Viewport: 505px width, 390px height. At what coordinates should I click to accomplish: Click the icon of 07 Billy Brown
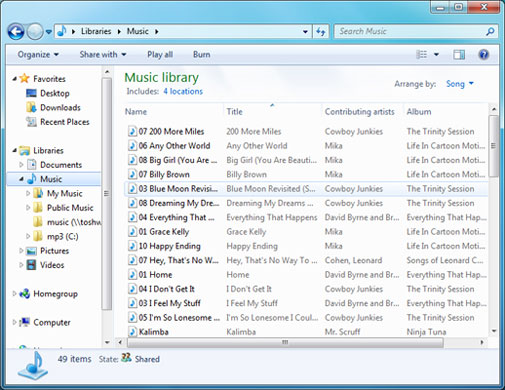132,174
